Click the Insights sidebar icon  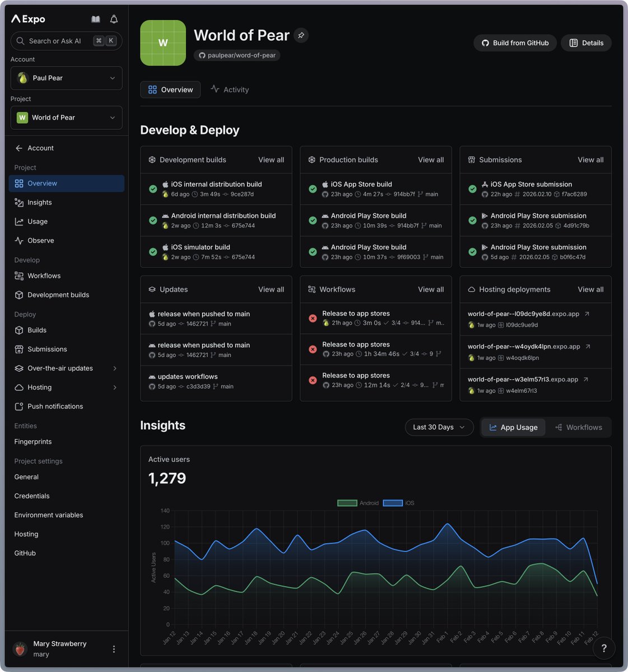[19, 203]
